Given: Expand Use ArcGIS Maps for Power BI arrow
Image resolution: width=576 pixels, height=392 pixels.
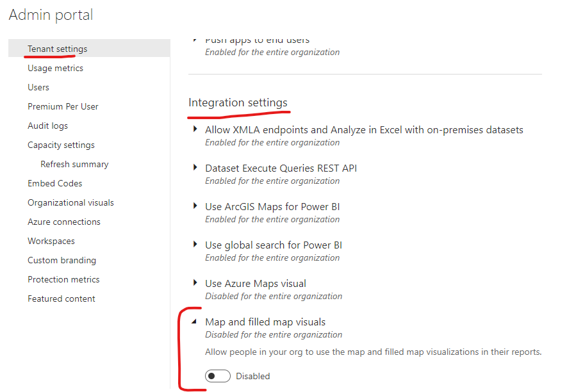Looking at the screenshot, I should coord(195,206).
